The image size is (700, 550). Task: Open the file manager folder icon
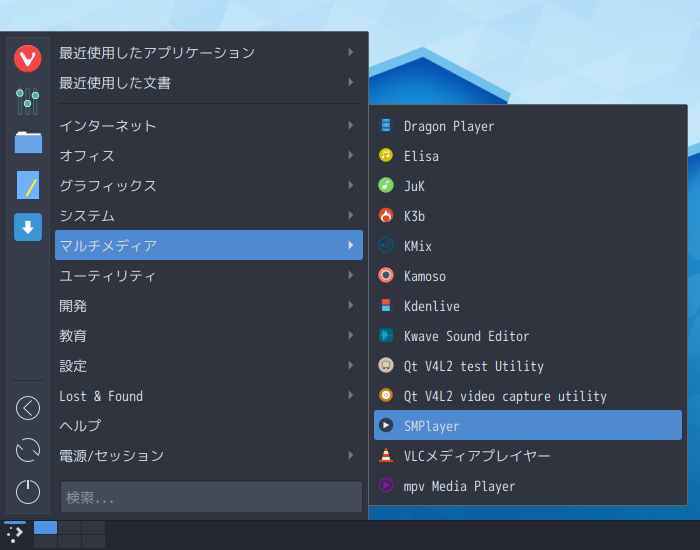(28, 143)
